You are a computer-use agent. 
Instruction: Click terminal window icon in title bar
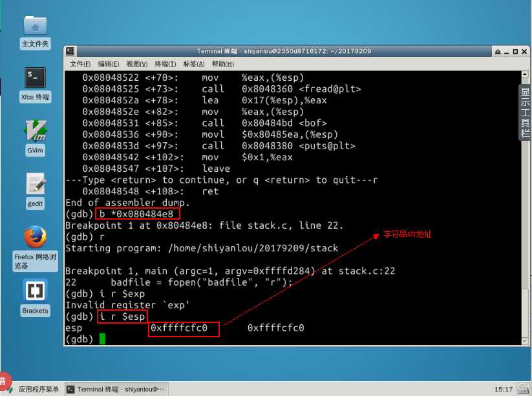point(70,51)
